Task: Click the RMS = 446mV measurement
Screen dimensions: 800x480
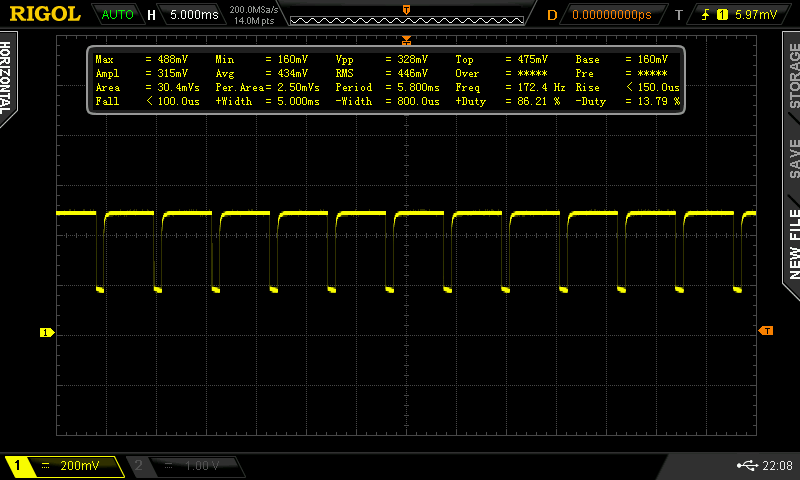Action: pyautogui.click(x=382, y=73)
